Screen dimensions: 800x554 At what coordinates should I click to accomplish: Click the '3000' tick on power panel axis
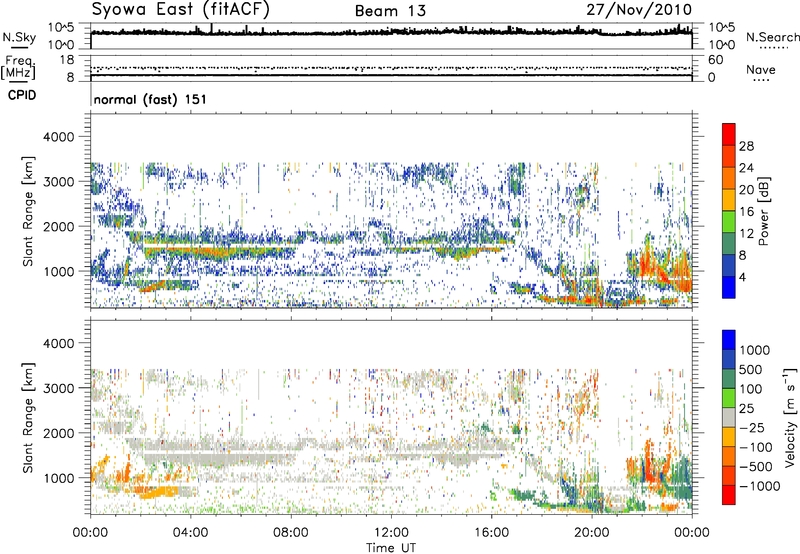pyautogui.click(x=59, y=182)
